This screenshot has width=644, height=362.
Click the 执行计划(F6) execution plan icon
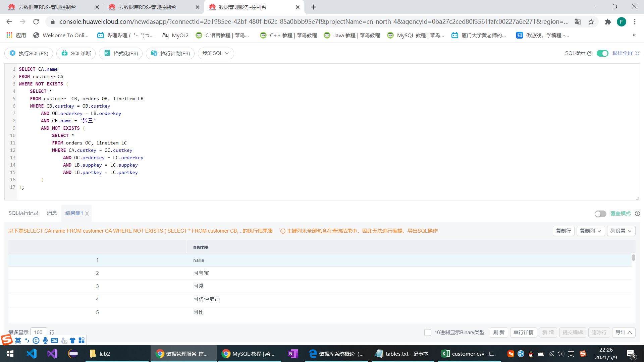[154, 53]
